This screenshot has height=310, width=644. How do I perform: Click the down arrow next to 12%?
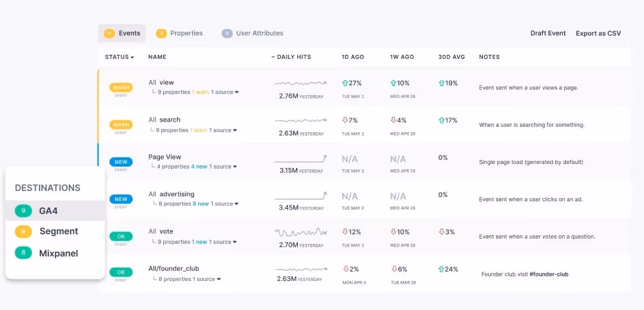tap(345, 232)
